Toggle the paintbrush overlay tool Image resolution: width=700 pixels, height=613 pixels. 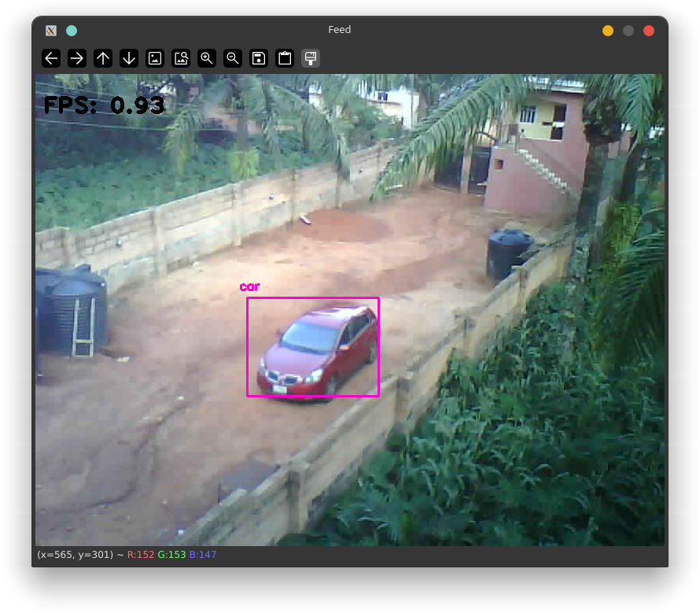[x=310, y=57]
